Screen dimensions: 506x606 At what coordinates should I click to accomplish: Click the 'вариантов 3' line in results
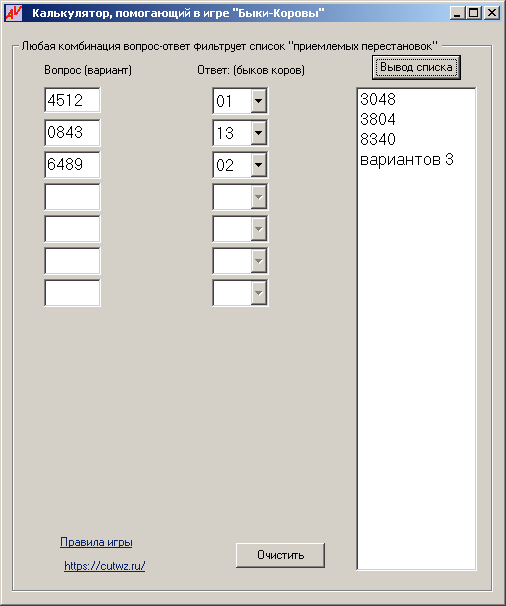[407, 160]
